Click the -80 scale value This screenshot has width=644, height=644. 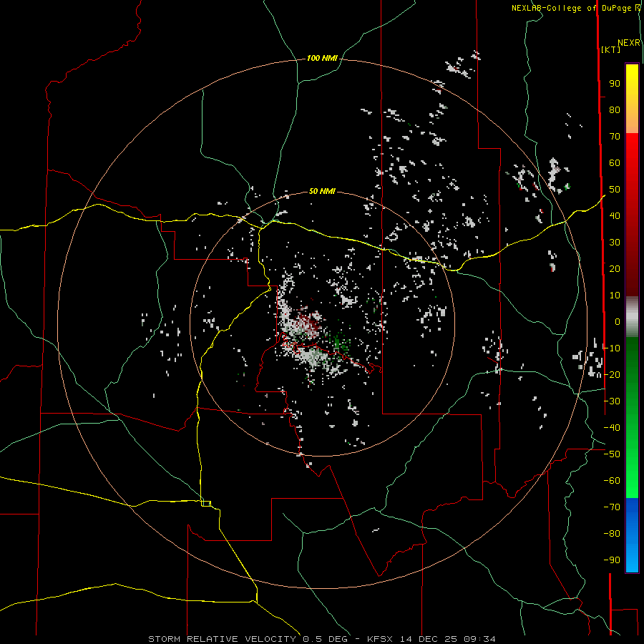point(612,534)
